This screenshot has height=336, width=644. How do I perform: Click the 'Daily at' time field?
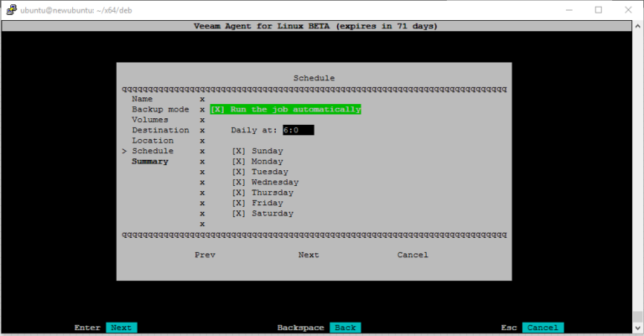[x=299, y=130]
